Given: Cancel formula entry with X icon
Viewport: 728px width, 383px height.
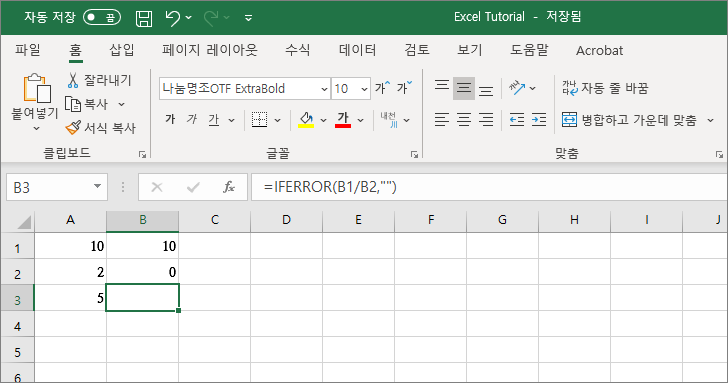Looking at the screenshot, I should [x=157, y=187].
